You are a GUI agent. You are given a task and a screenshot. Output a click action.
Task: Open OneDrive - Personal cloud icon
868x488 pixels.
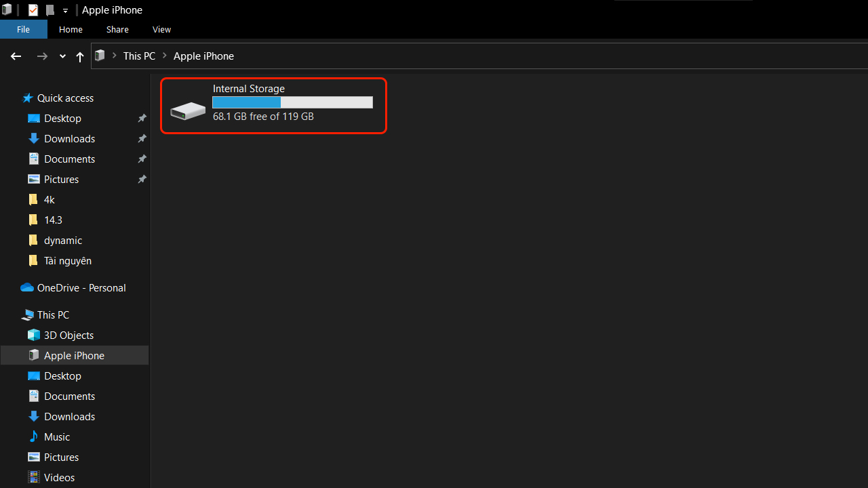tap(27, 288)
